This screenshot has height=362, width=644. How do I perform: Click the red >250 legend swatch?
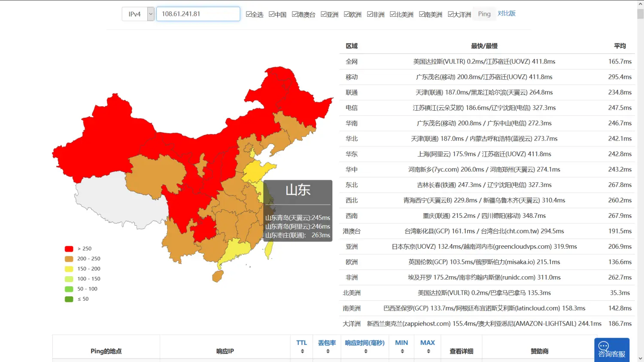pos(69,249)
